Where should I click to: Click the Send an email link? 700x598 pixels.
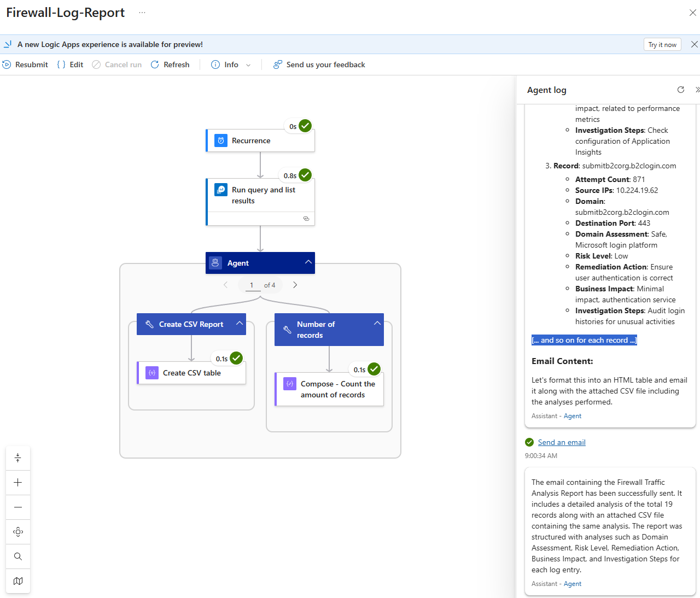tap(562, 442)
